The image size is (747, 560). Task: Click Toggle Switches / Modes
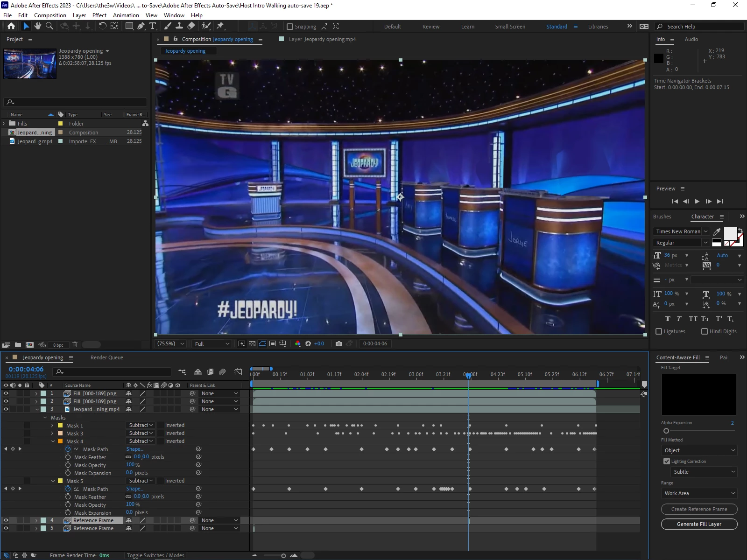[155, 555]
